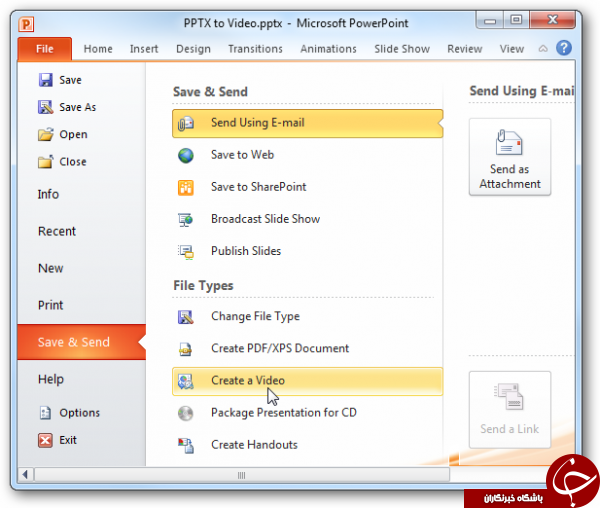The image size is (600, 508).
Task: Select the Slide Show tab
Action: [x=402, y=49]
